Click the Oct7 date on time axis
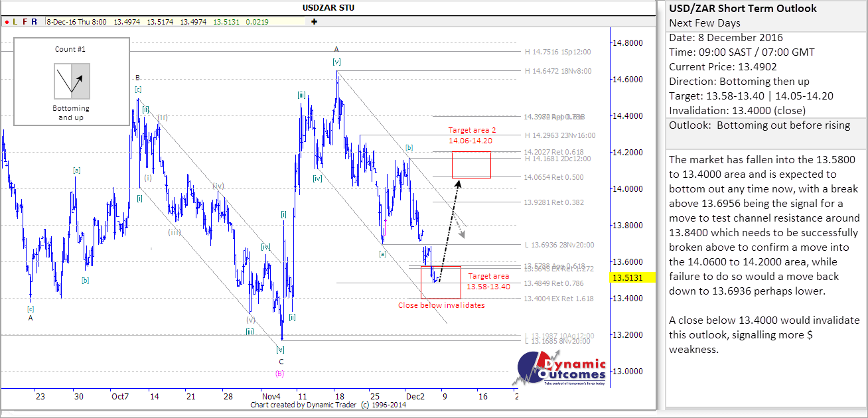Screen dimensions: 868x418 tap(119, 396)
